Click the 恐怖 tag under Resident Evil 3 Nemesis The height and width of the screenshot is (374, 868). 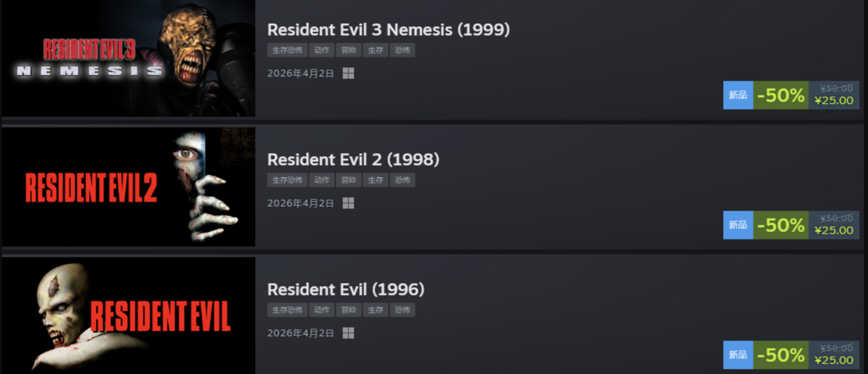(x=402, y=50)
